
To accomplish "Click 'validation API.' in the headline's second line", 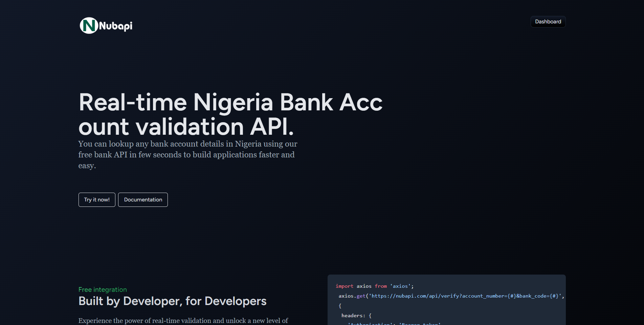I will point(215,127).
